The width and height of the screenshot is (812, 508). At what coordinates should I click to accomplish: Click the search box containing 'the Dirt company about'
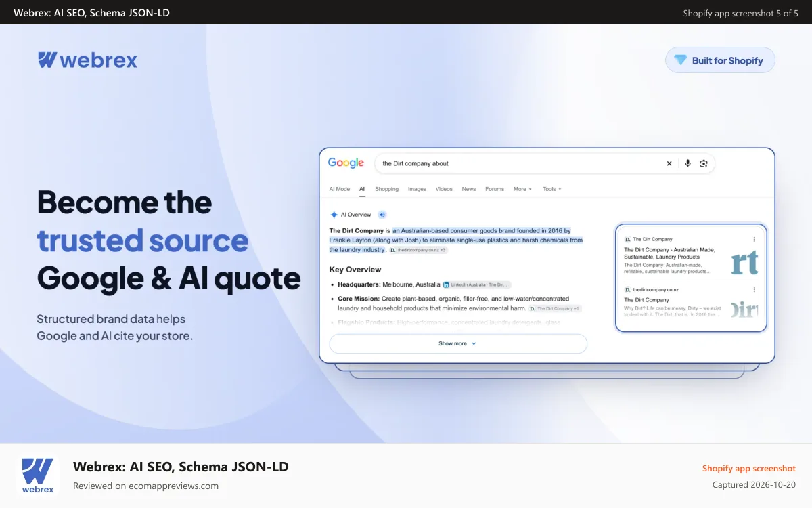tap(545, 163)
